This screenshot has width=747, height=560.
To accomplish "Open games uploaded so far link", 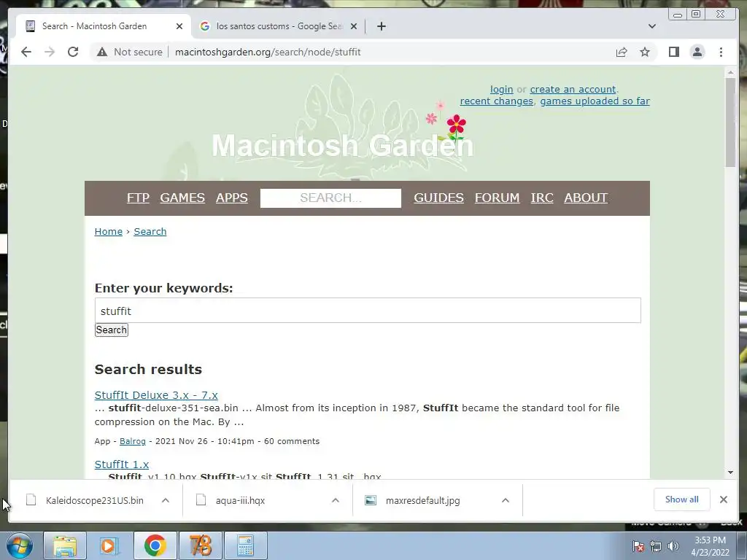I will point(595,101).
